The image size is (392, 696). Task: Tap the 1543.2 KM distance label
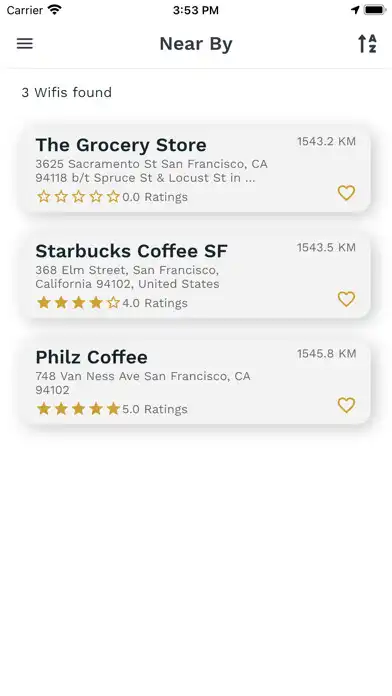tap(326, 142)
